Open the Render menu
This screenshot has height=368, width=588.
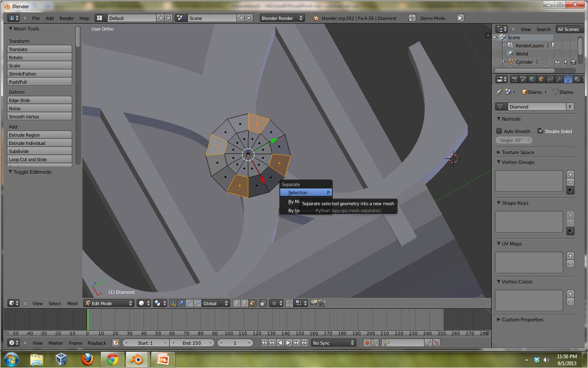(x=67, y=18)
